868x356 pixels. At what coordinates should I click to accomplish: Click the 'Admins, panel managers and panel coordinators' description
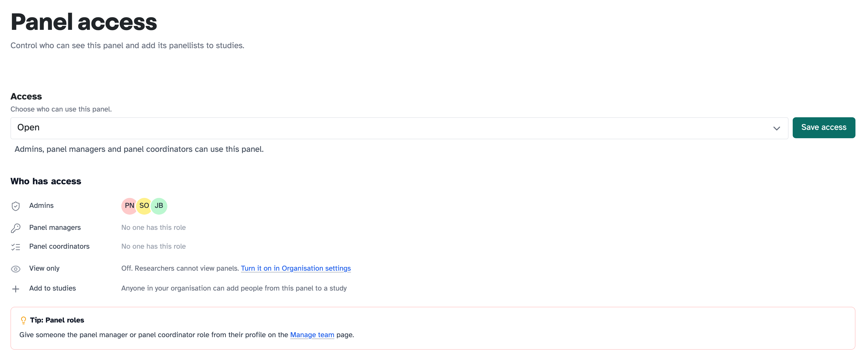[x=139, y=149]
